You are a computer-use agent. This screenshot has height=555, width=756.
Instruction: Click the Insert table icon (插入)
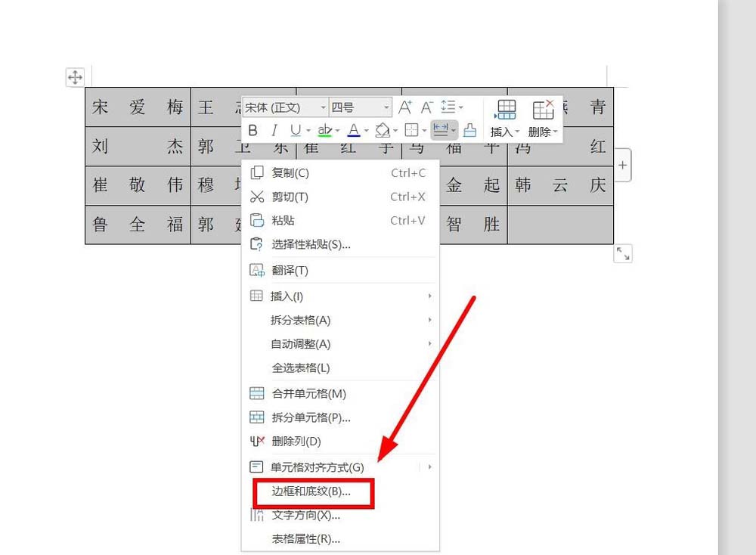click(x=505, y=110)
